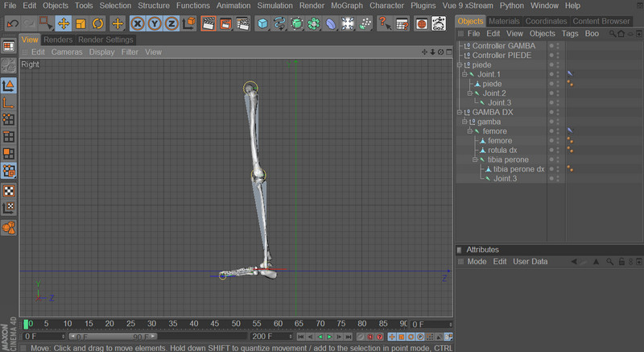Select the Rotate tool in the toolbar
644x352 pixels.
point(97,23)
